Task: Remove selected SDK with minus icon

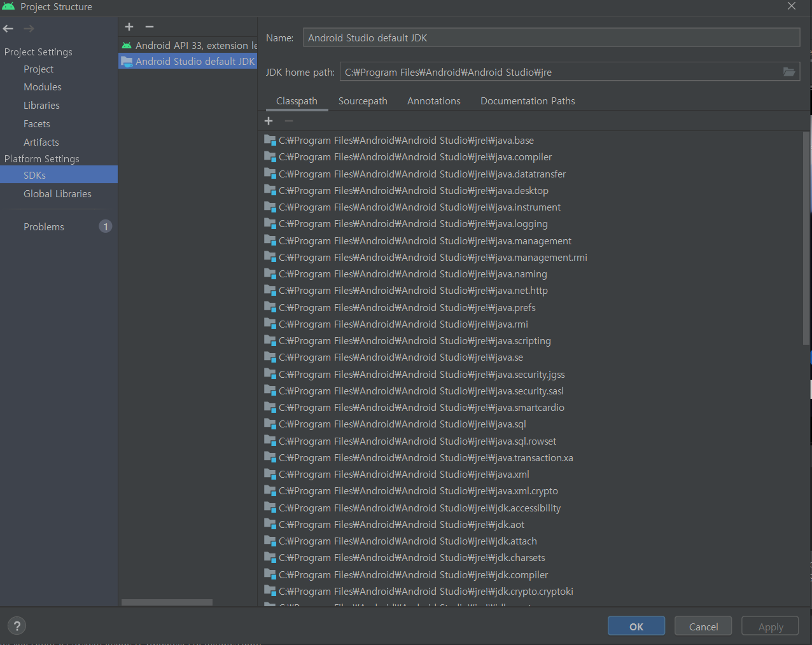Action: point(150,27)
